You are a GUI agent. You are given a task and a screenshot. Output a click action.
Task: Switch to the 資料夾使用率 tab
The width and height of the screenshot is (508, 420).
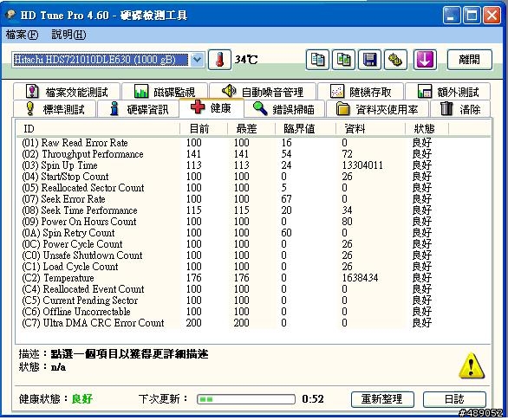377,109
